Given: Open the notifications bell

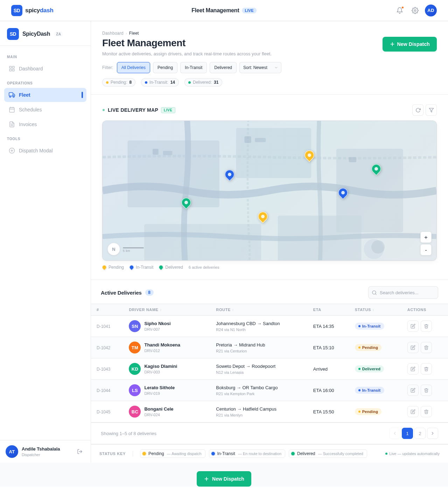Looking at the screenshot, I should tap(399, 11).
